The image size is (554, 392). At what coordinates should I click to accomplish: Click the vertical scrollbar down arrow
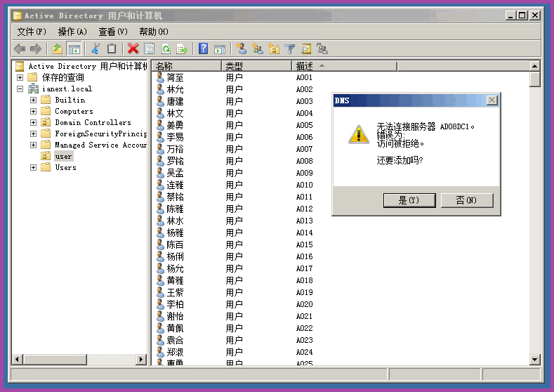click(x=534, y=360)
